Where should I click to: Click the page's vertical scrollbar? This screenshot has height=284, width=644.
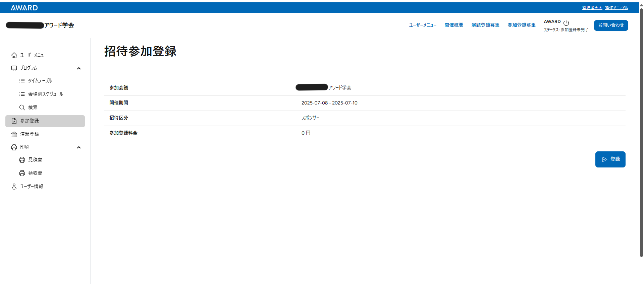point(641,134)
